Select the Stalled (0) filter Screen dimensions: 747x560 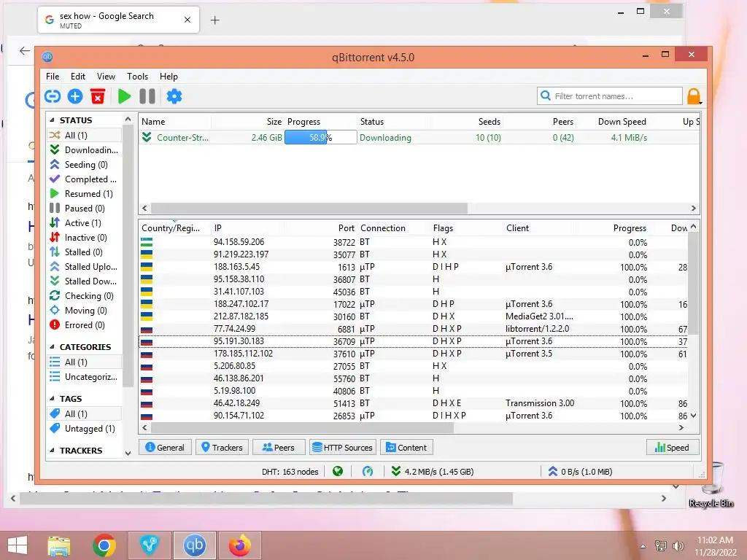(x=84, y=252)
